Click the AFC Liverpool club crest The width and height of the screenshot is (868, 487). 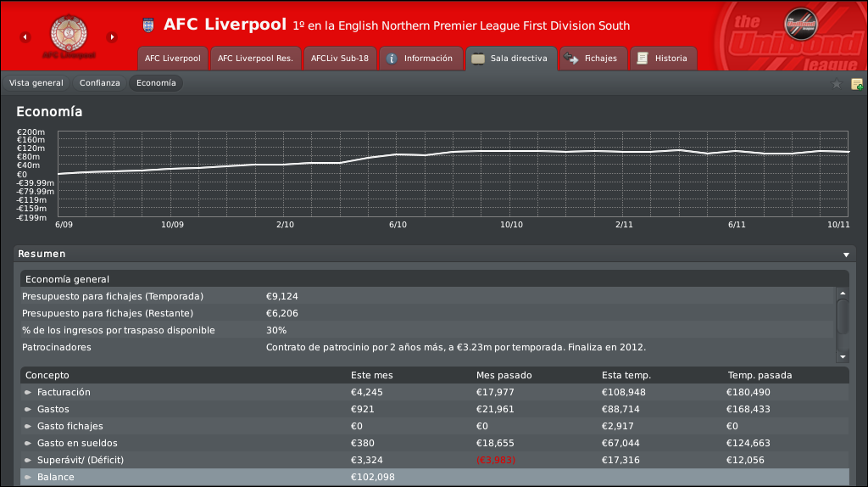click(69, 33)
